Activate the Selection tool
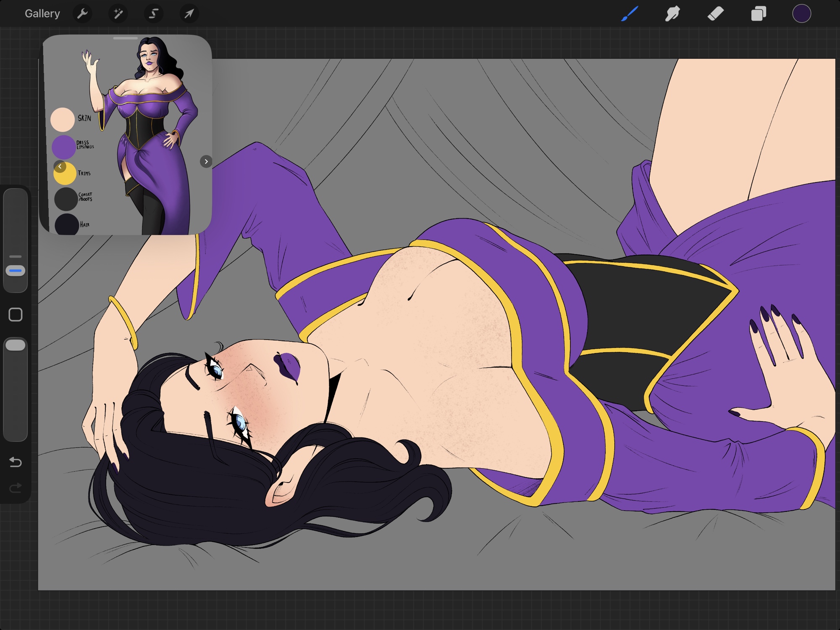This screenshot has width=840, height=630. (154, 13)
